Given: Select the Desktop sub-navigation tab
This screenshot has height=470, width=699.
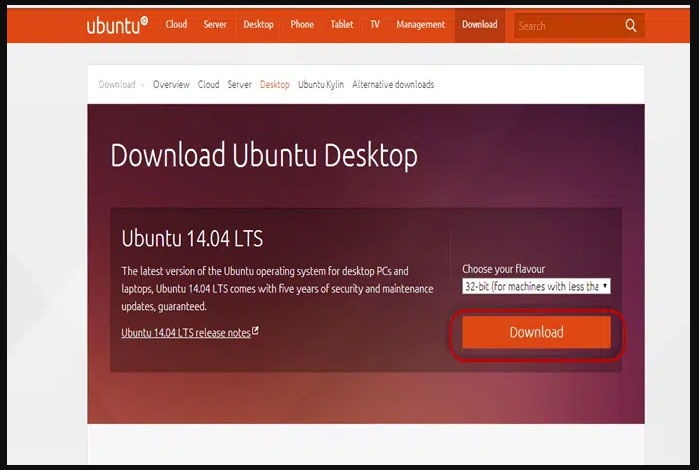Looking at the screenshot, I should [x=275, y=84].
